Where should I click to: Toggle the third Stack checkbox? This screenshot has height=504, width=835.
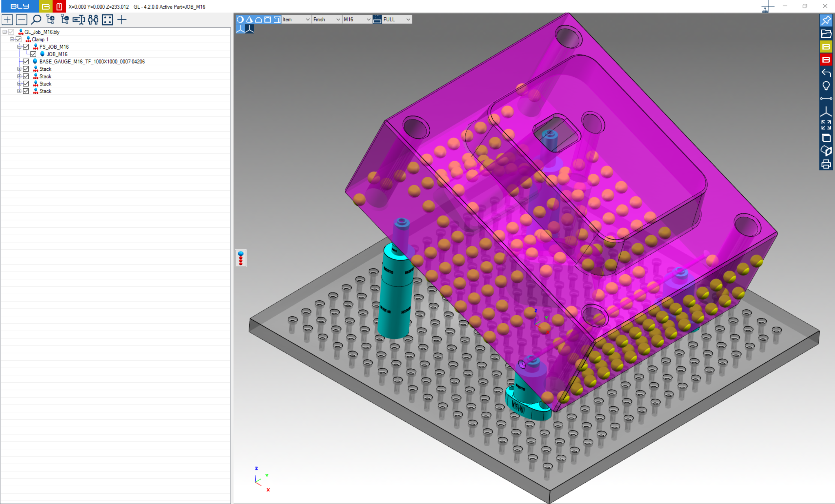tap(26, 84)
